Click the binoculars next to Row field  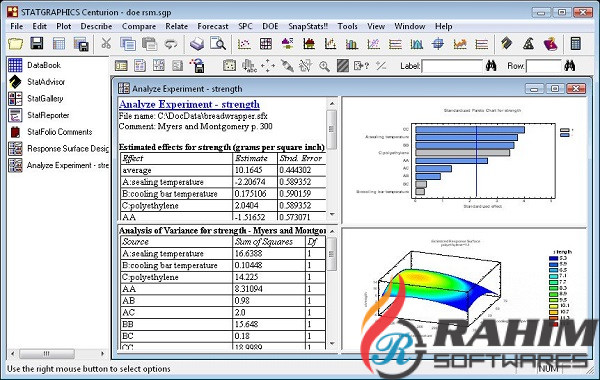[x=570, y=66]
